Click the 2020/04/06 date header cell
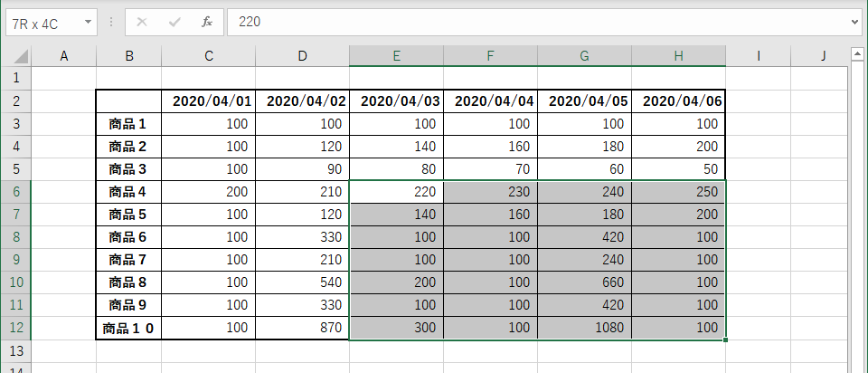 (679, 100)
